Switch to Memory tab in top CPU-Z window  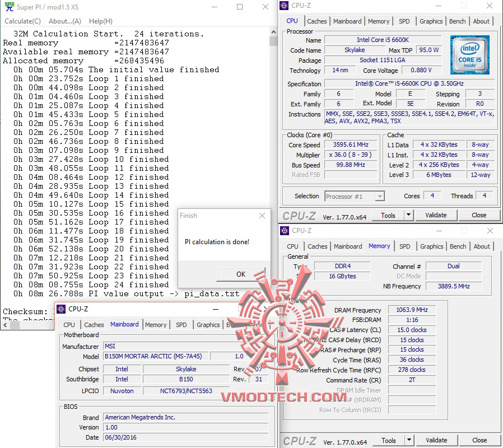[x=379, y=21]
